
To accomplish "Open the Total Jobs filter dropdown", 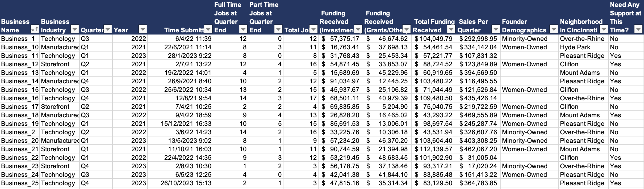I will 314,29.
